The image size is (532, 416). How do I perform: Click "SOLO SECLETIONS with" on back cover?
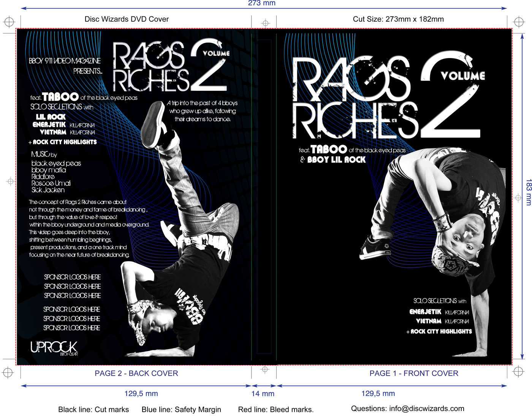point(62,107)
